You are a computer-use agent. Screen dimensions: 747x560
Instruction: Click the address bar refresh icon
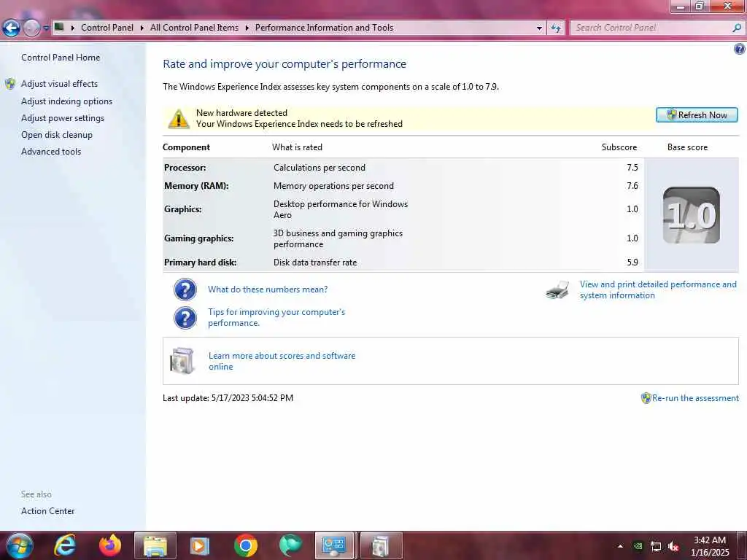coord(555,28)
